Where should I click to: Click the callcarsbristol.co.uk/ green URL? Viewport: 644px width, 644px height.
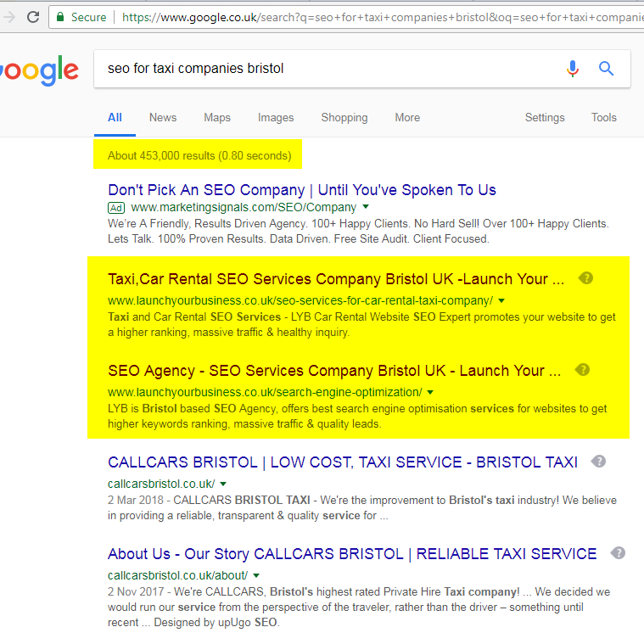click(161, 484)
